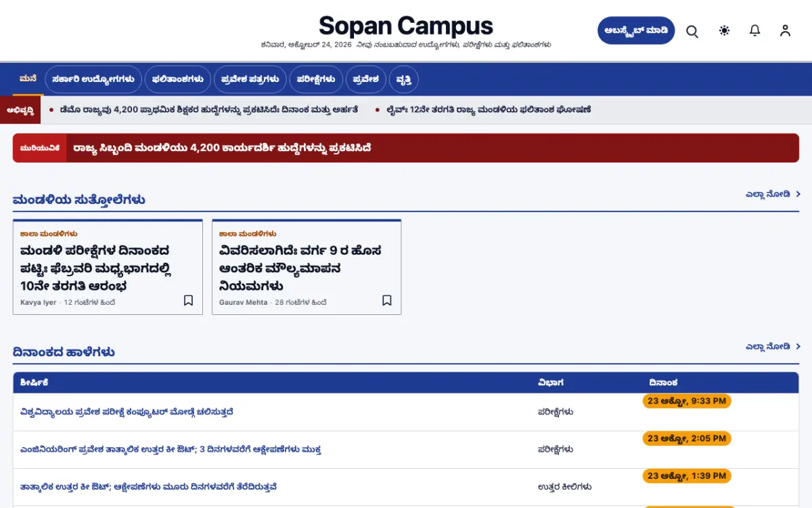The width and height of the screenshot is (812, 508).
Task: Click the ಮಂಡಳಿಯ ಸುತ್ತೋಲೆಗಳು section heading
Action: point(78,200)
